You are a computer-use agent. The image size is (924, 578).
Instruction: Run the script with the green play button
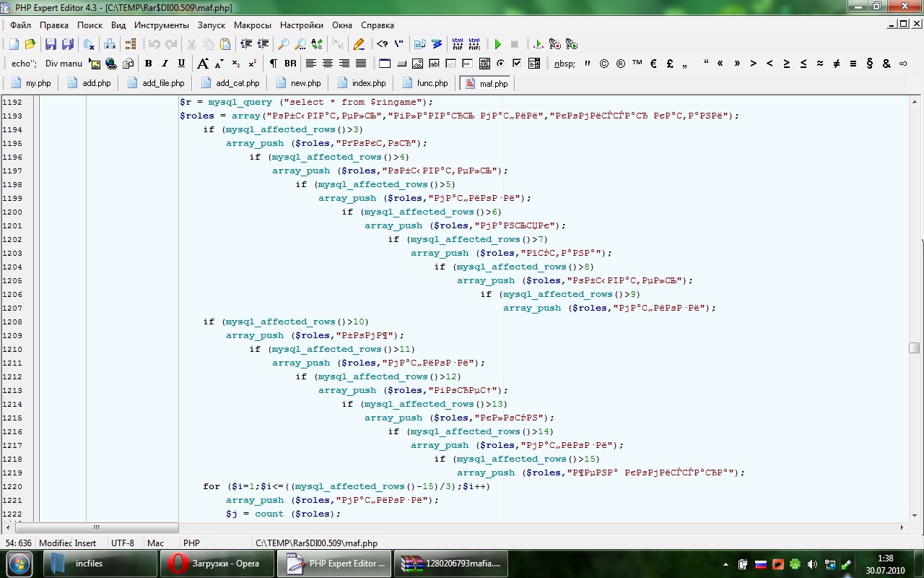tap(497, 44)
